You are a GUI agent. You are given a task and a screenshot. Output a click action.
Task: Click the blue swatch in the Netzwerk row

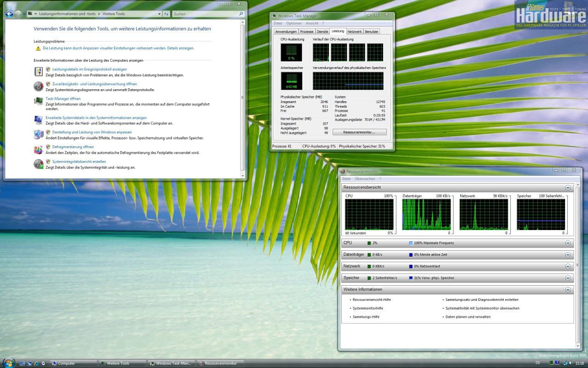(411, 266)
